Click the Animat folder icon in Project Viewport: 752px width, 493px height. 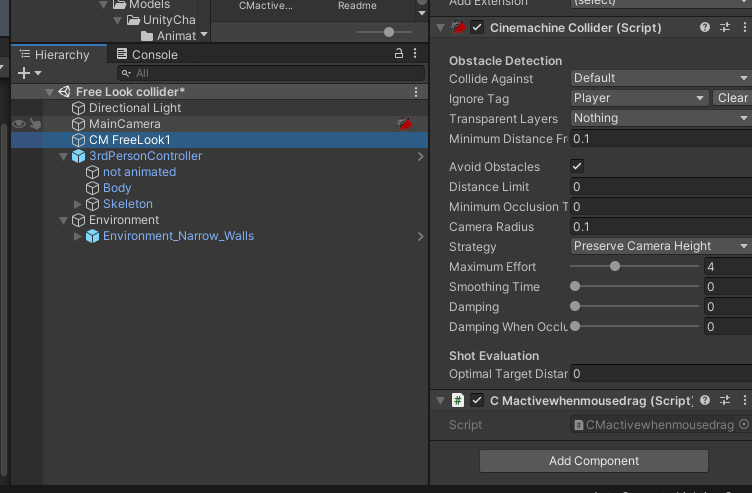tap(147, 36)
